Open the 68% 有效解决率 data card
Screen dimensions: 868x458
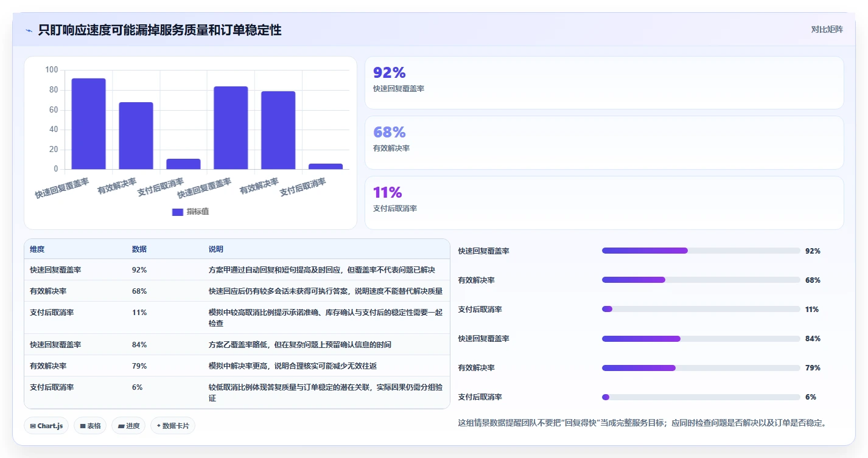point(604,142)
